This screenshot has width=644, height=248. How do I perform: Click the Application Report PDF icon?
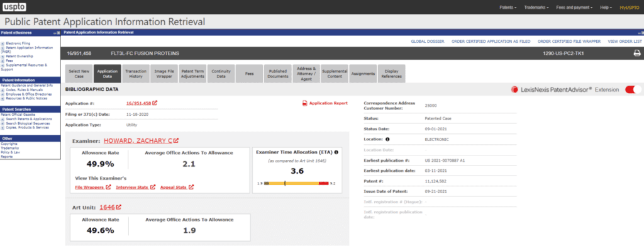pos(305,103)
